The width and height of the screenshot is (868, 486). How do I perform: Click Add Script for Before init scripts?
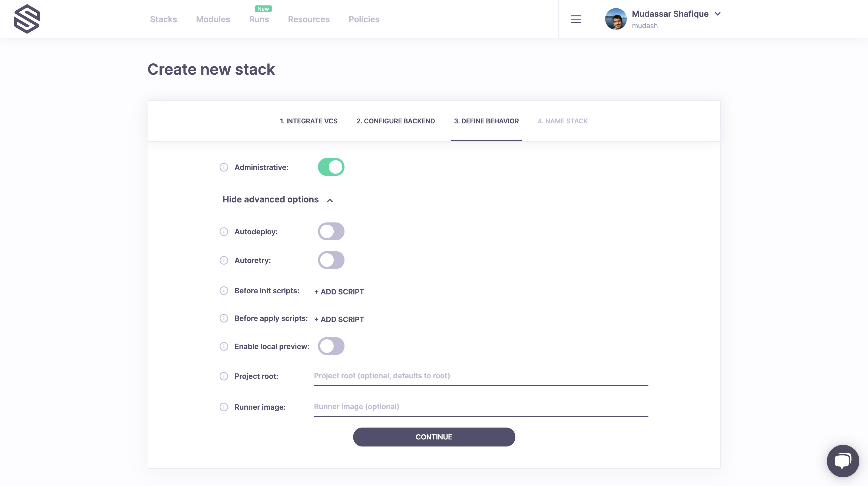(x=339, y=292)
